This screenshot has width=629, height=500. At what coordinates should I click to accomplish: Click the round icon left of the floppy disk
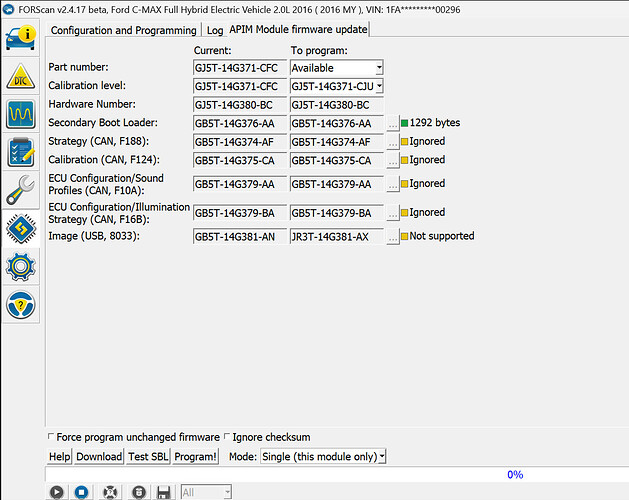pos(139,492)
